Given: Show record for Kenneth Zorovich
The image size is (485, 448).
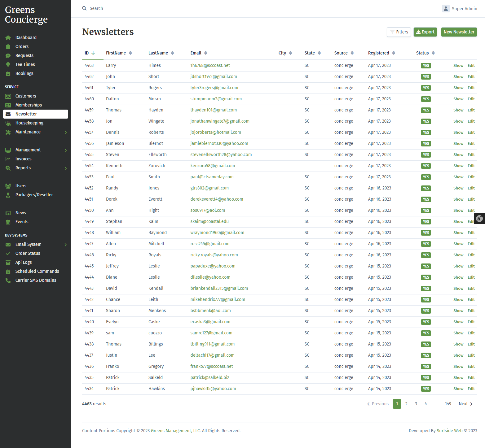Looking at the screenshot, I should [458, 166].
